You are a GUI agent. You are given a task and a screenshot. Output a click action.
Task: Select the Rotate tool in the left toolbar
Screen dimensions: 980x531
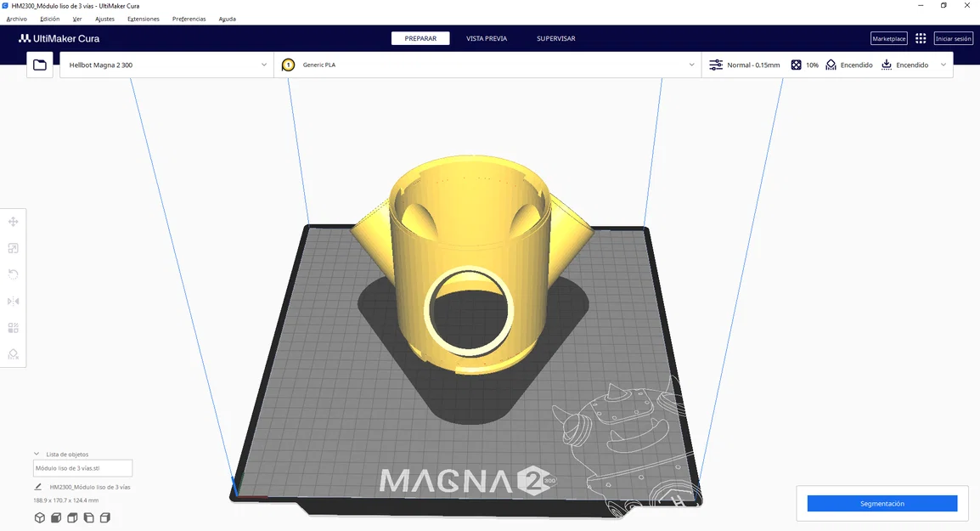13,274
